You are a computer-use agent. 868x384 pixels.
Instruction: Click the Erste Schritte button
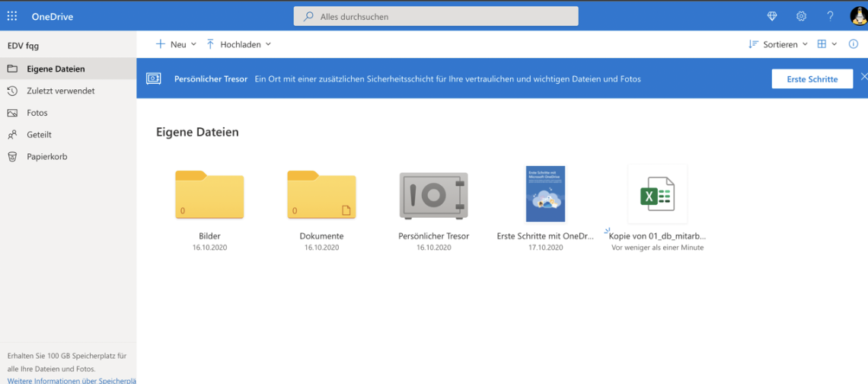[x=812, y=78]
